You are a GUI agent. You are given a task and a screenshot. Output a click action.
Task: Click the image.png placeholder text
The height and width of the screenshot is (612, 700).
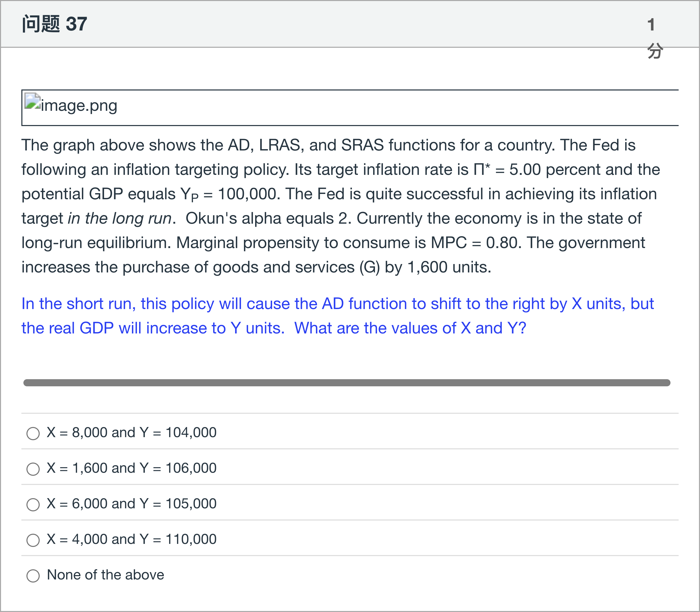(x=79, y=105)
